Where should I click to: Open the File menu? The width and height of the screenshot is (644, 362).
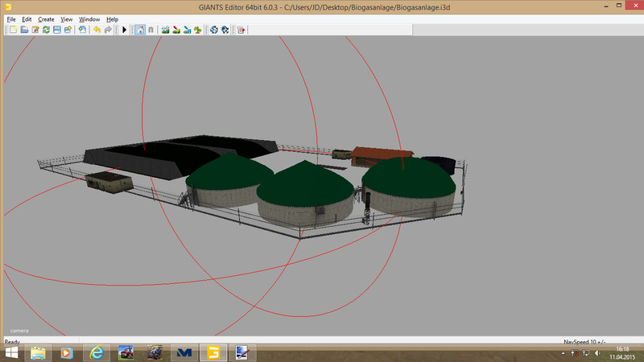click(10, 19)
